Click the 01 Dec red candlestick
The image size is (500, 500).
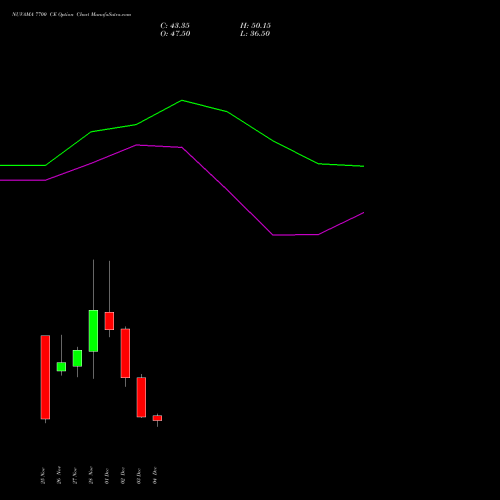coord(109,321)
